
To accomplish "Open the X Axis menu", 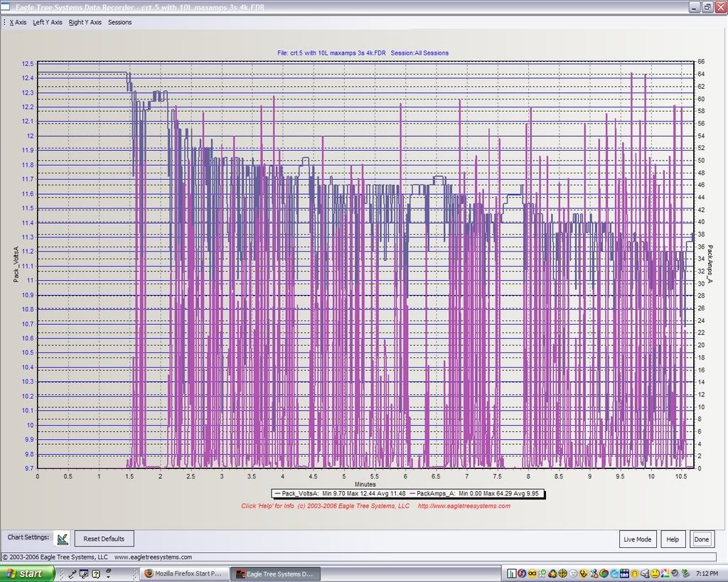I will 18,22.
